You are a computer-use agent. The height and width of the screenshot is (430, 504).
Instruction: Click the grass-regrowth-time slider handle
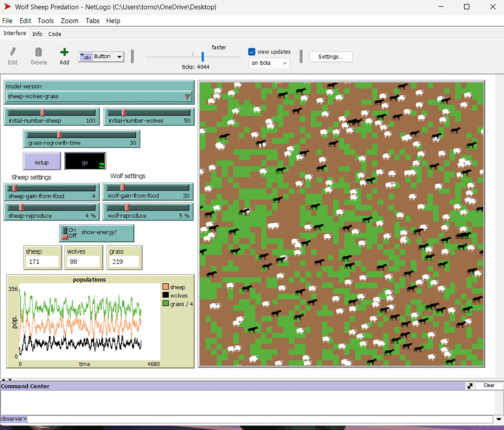coord(60,135)
